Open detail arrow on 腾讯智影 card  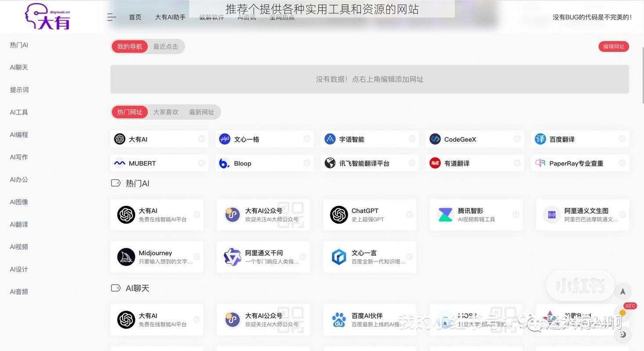click(516, 215)
